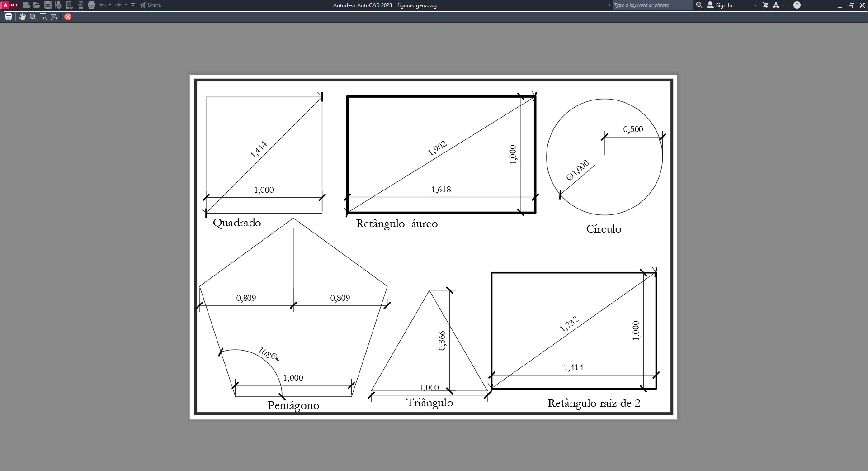
Task: Open the Sign In dropdown arrow
Action: (x=755, y=5)
